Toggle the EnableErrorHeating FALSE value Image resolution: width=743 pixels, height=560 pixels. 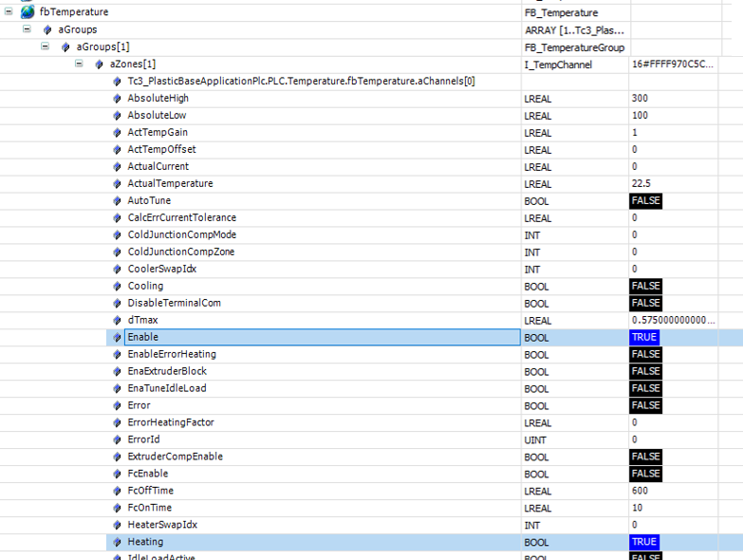(645, 354)
